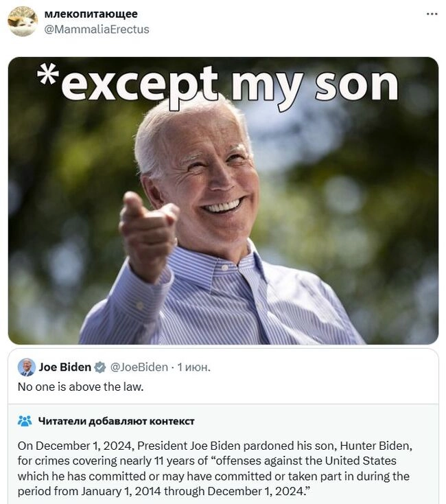Open Joe Biden's name in quoted post
The width and height of the screenshot is (446, 504).
tap(64, 367)
